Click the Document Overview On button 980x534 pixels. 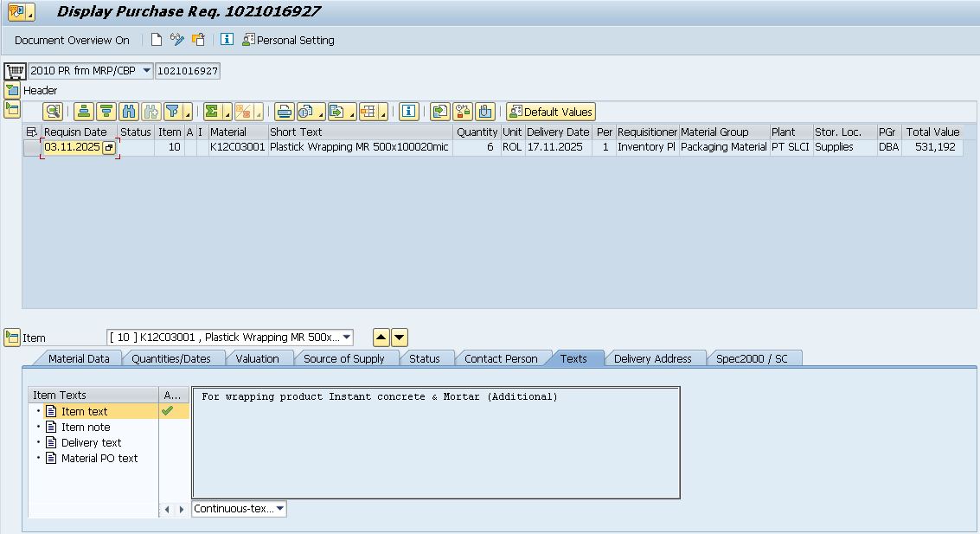[72, 40]
